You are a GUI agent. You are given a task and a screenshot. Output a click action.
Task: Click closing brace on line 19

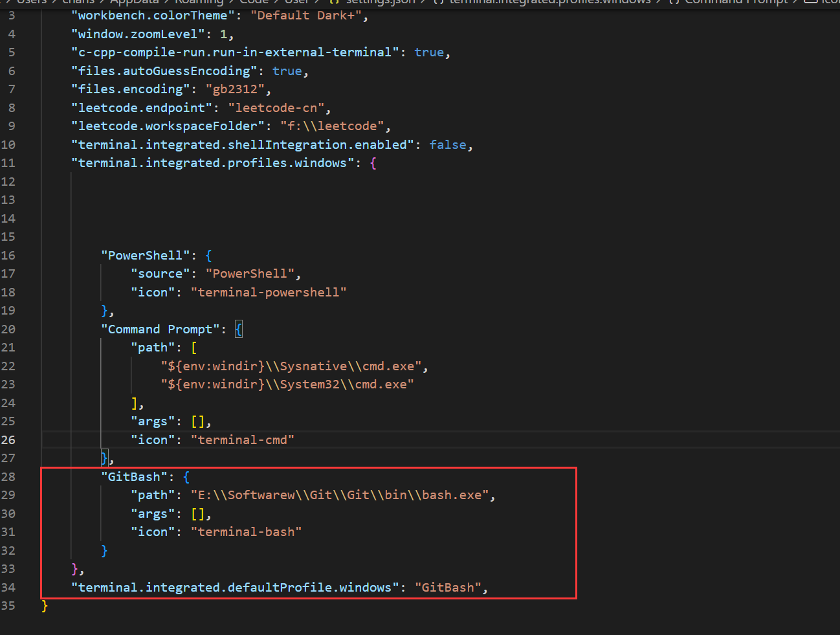105,311
